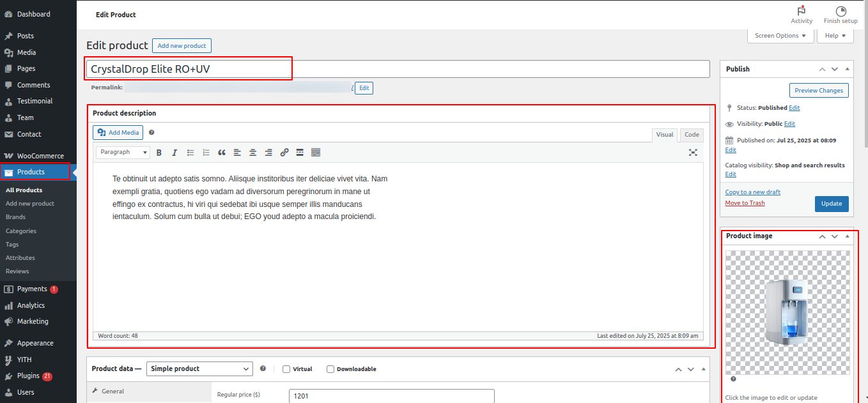Enable the Virtual product checkbox
This screenshot has height=403, width=868.
286,369
